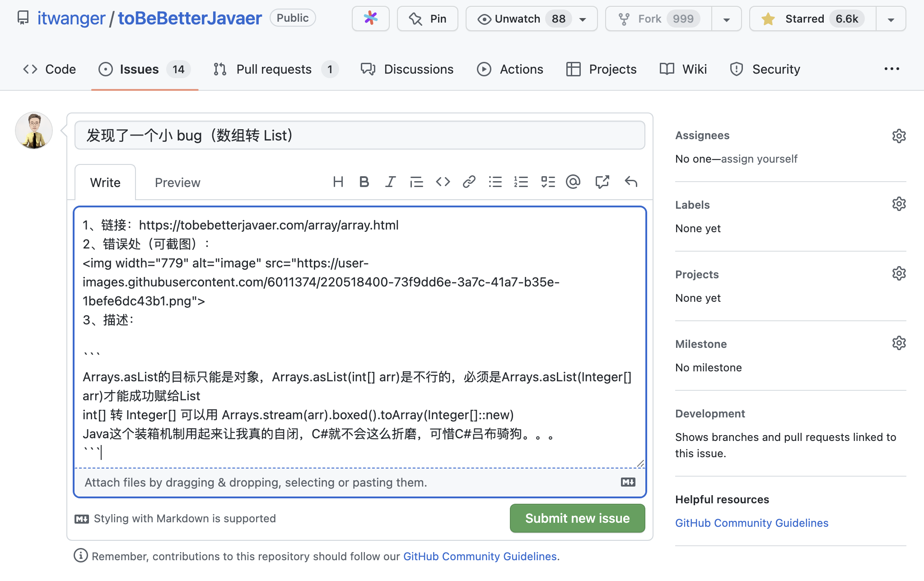Screen dimensions: 924x581
Task: Open the more tabs ellipsis menu
Action: [891, 69]
